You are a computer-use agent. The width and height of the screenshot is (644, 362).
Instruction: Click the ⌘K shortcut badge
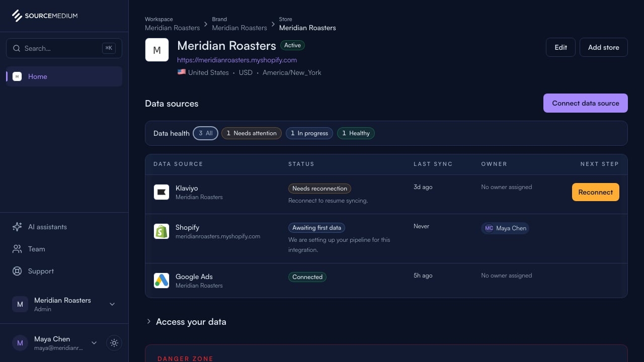click(x=109, y=48)
